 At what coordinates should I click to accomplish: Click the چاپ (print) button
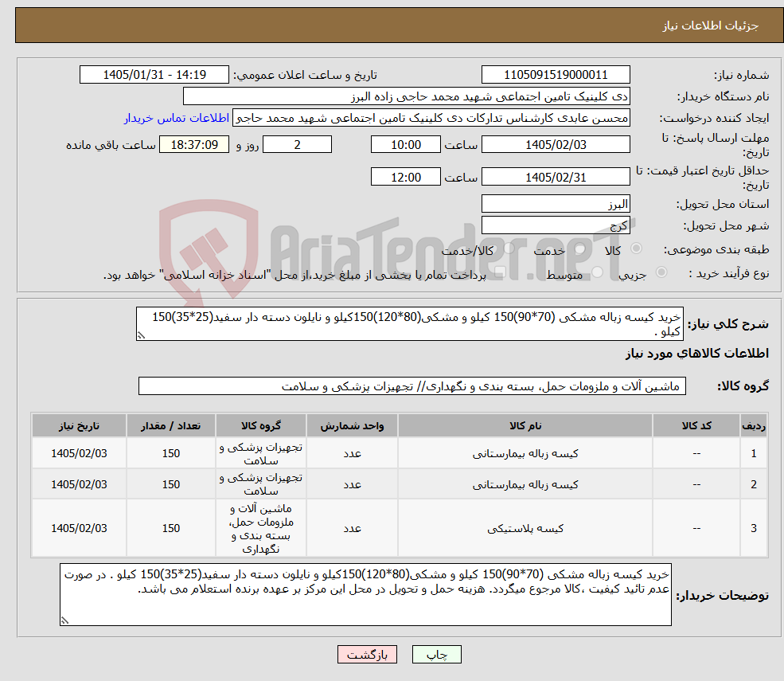436,655
